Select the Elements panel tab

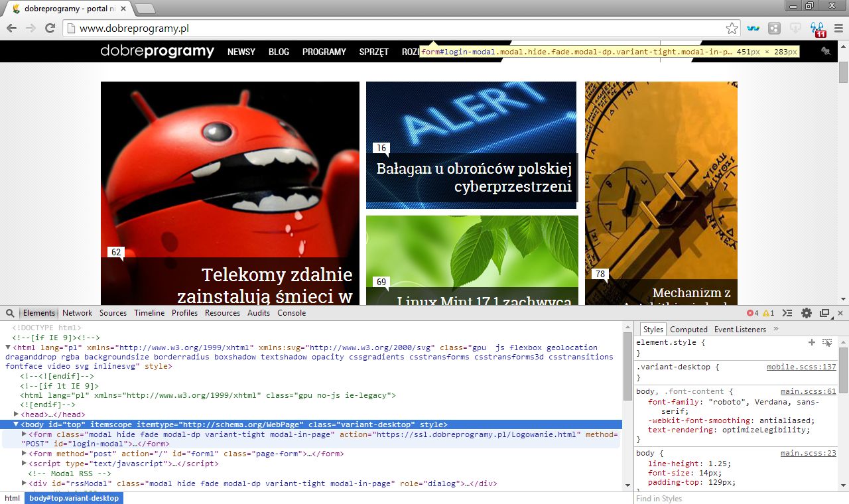pos(39,313)
